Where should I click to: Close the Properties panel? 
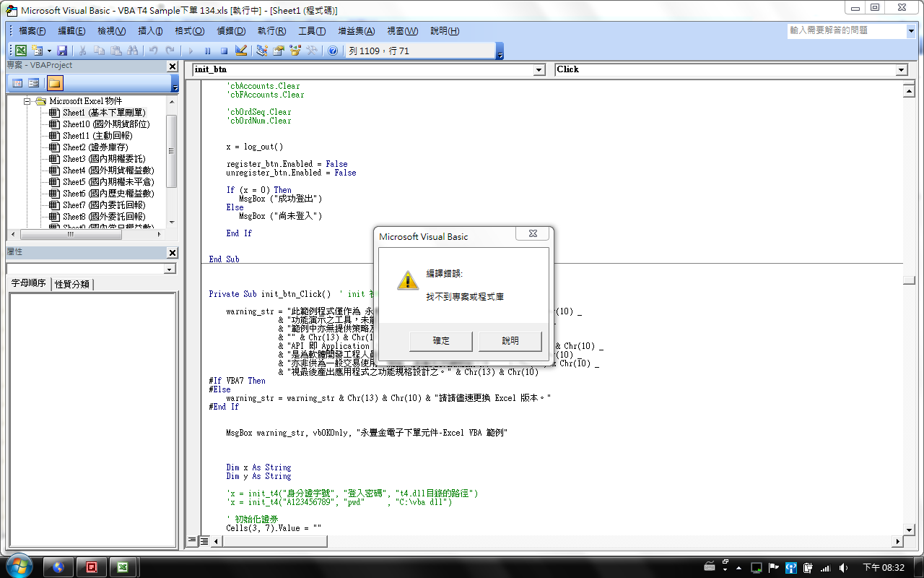[172, 253]
